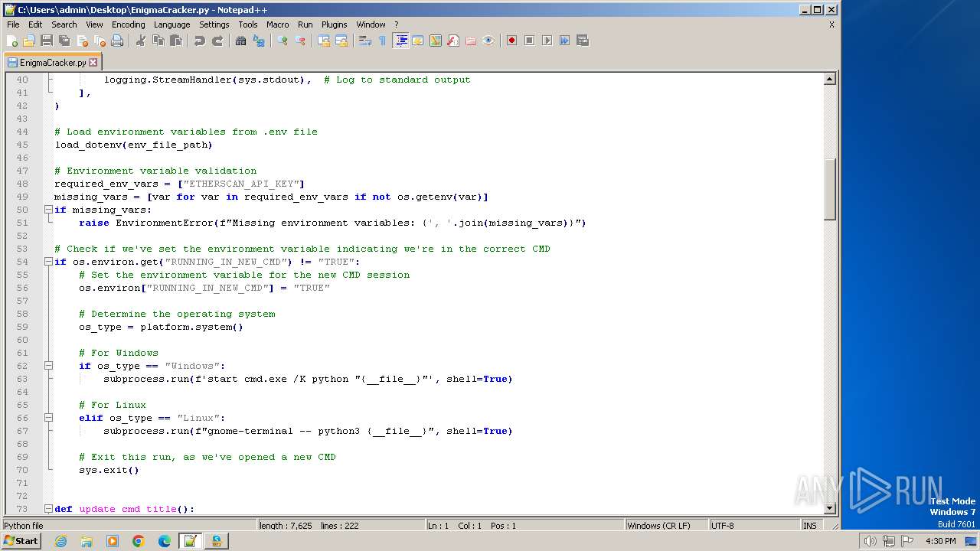
Task: Open the Folder as Workspace icon
Action: point(471,41)
